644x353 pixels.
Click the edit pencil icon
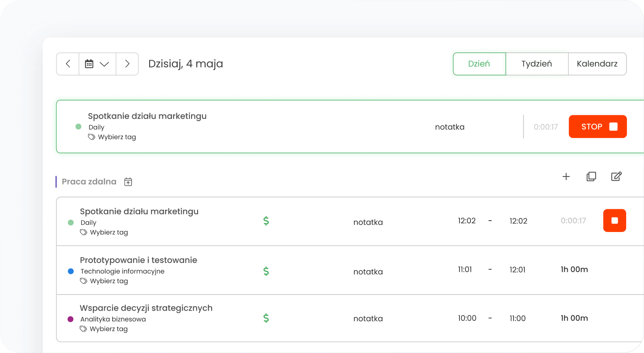coord(616,176)
